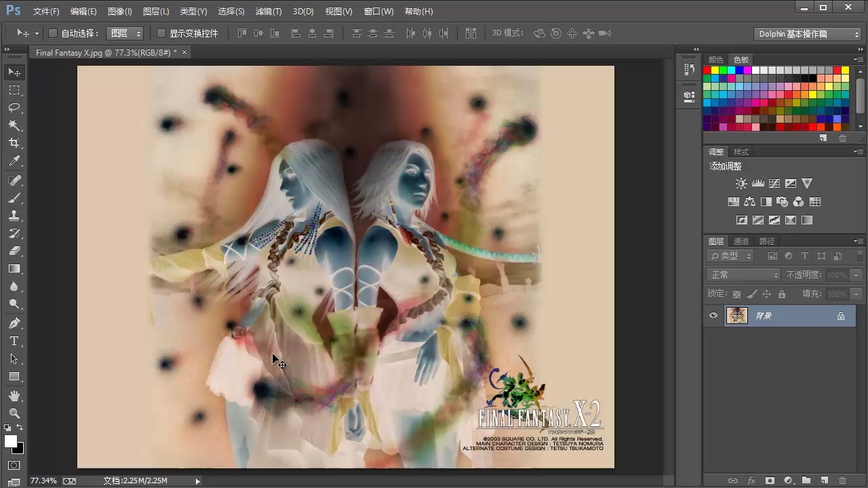This screenshot has width=868, height=488.
Task: Open the 填充 fill dropdown arrow
Action: (x=856, y=294)
